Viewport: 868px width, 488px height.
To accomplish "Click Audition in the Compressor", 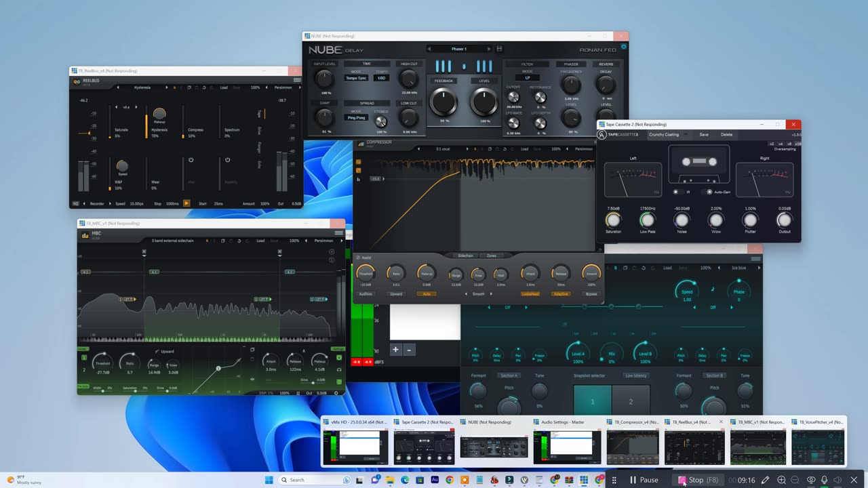I will coord(366,294).
